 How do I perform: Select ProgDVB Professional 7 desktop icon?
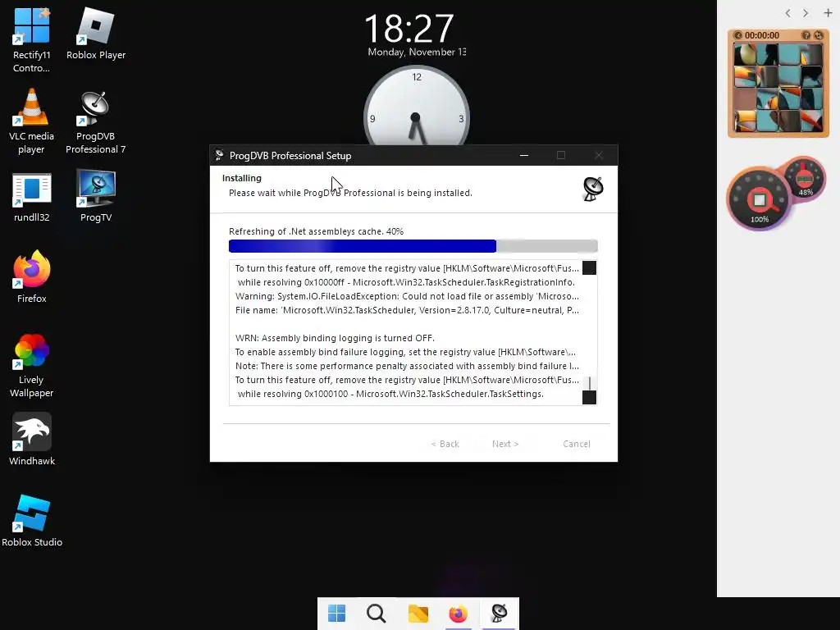95,121
